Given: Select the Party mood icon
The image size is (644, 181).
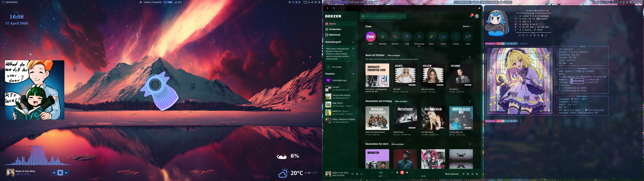Looking at the screenshot, I should tap(431, 37).
